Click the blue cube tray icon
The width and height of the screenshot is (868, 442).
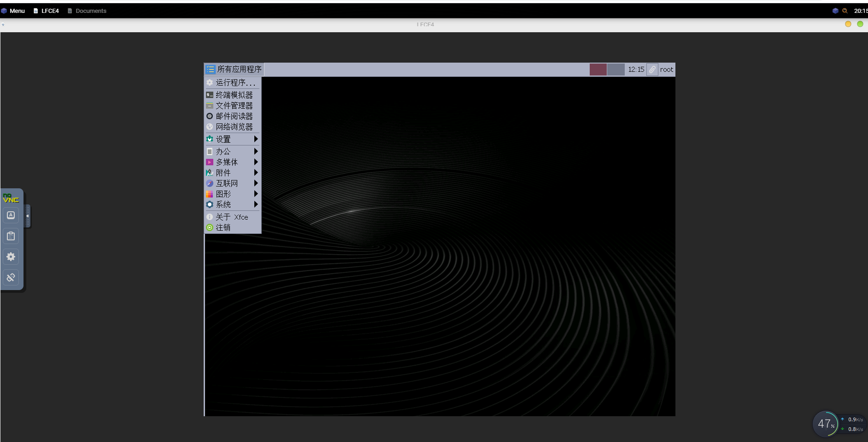click(x=835, y=11)
